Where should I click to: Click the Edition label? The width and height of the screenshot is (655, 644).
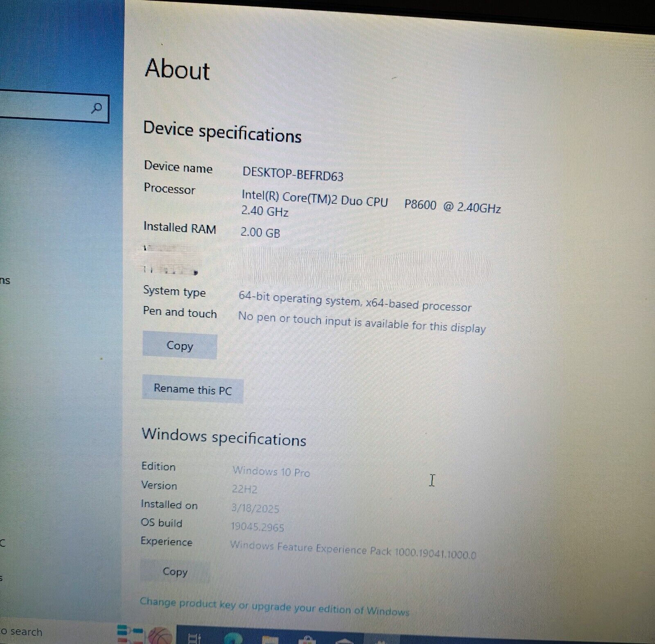[x=158, y=466]
